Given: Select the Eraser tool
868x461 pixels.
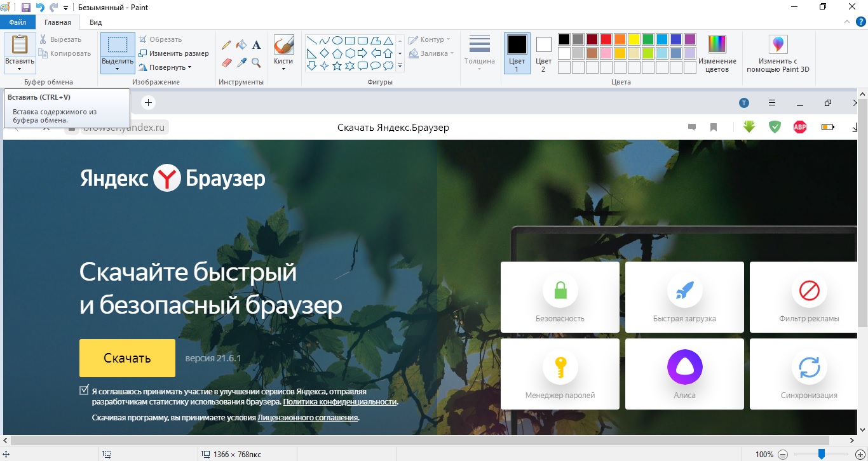Looking at the screenshot, I should (x=226, y=62).
